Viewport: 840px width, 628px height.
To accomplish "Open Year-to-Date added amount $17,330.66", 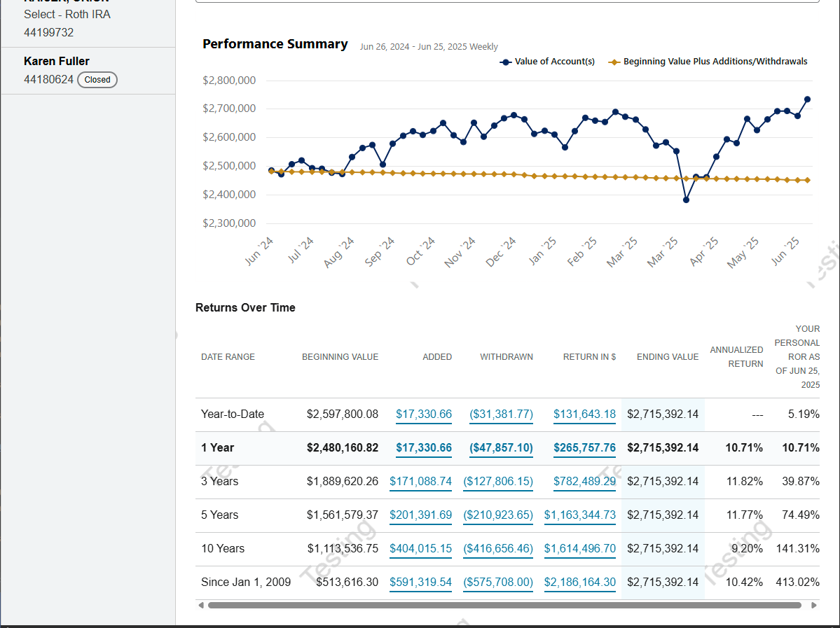I will pos(424,414).
